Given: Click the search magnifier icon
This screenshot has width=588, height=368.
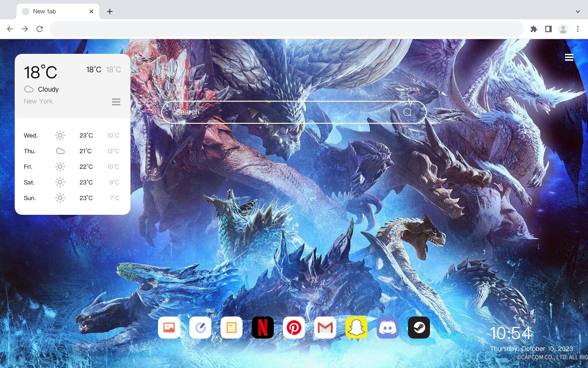Looking at the screenshot, I should click(x=407, y=112).
